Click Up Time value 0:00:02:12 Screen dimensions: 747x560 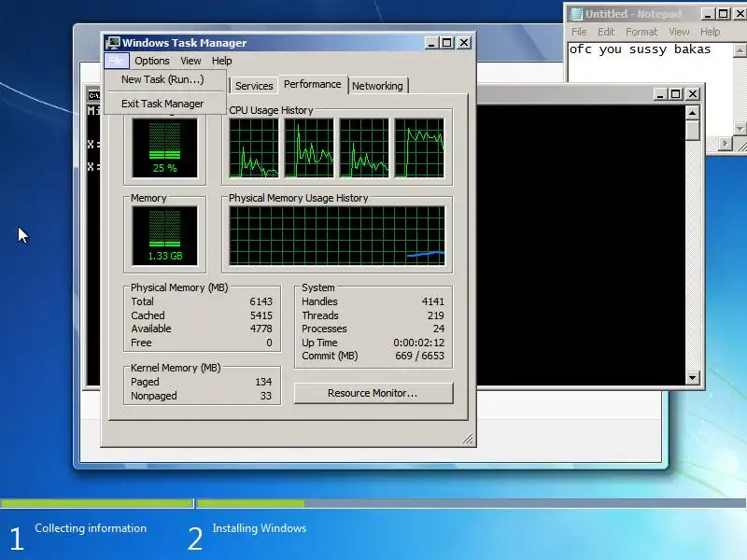(x=418, y=343)
